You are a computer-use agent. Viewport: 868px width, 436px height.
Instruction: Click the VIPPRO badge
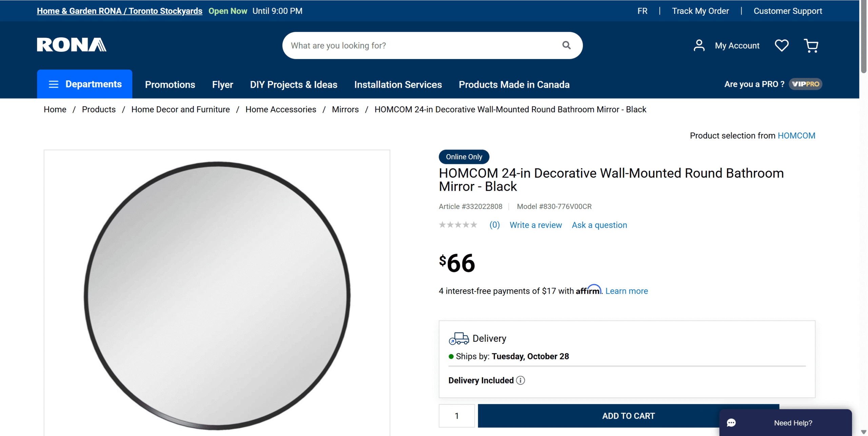click(x=805, y=84)
